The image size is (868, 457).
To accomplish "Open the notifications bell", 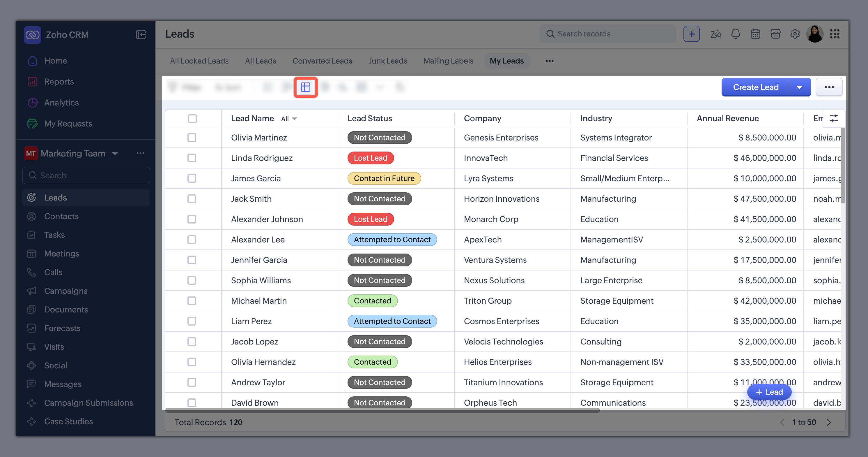I will (x=736, y=34).
